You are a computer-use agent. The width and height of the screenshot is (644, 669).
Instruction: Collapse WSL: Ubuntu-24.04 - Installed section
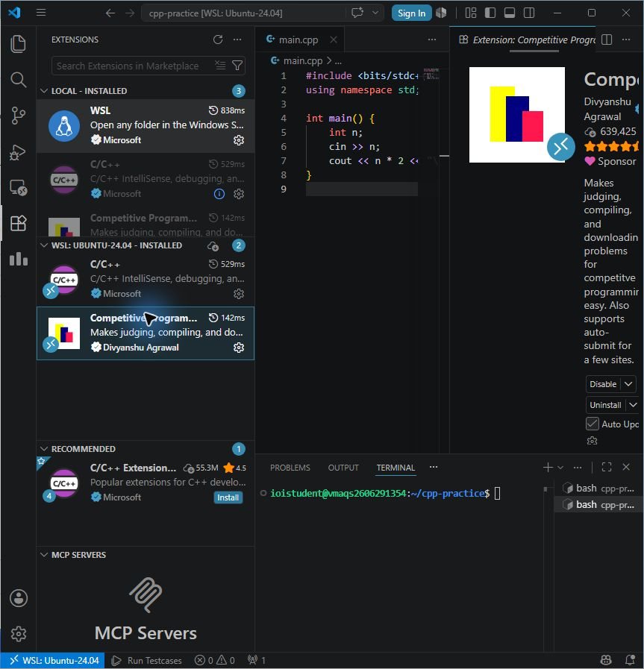(44, 245)
